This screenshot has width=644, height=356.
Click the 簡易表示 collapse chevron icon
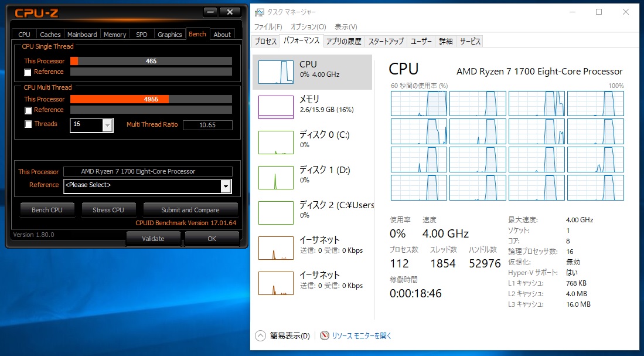[x=261, y=336]
